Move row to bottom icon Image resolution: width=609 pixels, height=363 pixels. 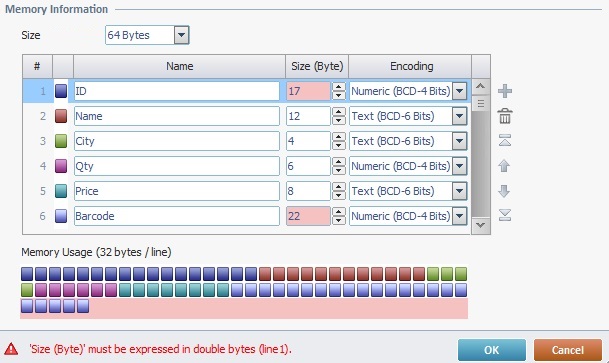click(505, 215)
